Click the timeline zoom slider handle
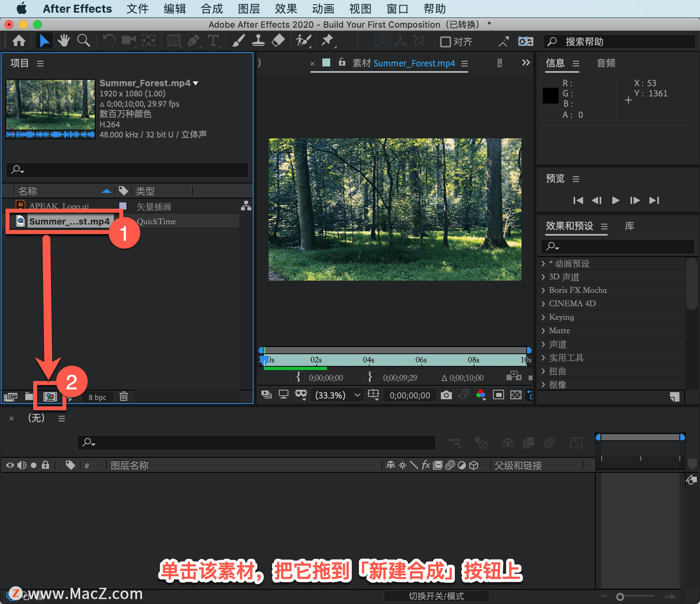Viewport: 700px width, 604px height. 620,596
